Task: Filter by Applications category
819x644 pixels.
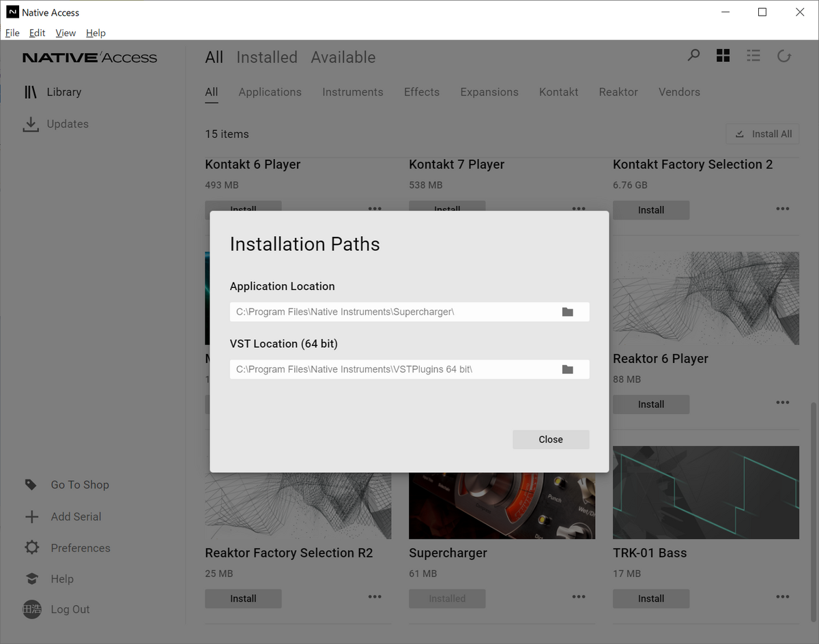Action: [270, 92]
